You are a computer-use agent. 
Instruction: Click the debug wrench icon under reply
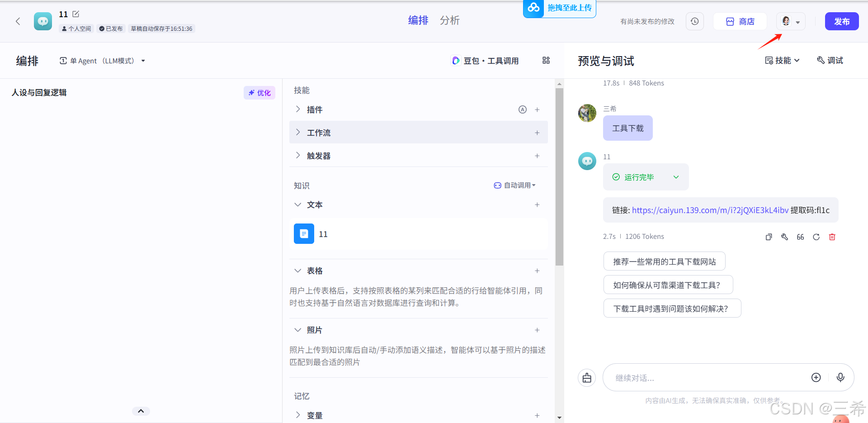click(x=785, y=237)
